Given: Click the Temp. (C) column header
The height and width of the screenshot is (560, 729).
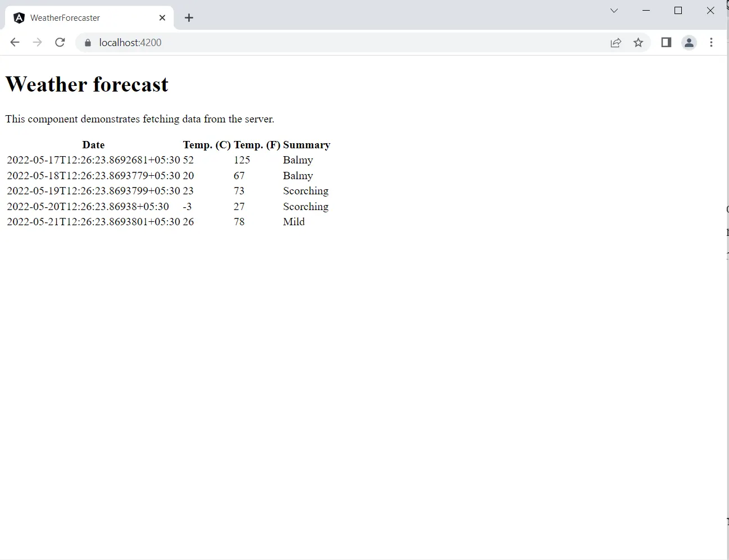Looking at the screenshot, I should [207, 145].
